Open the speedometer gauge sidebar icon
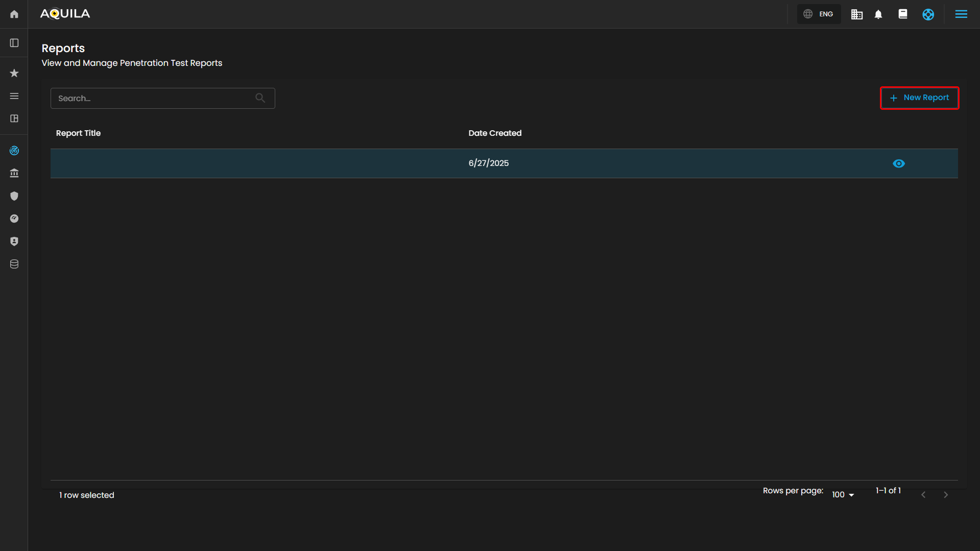The width and height of the screenshot is (980, 551). click(x=14, y=219)
